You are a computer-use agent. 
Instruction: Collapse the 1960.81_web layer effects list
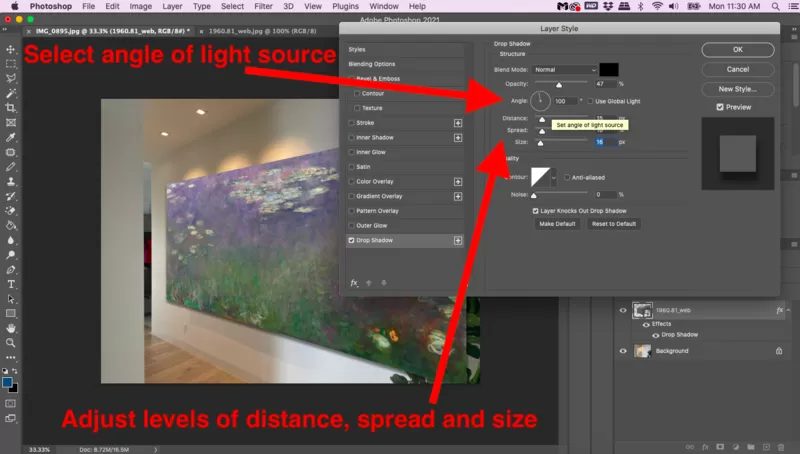coord(789,310)
